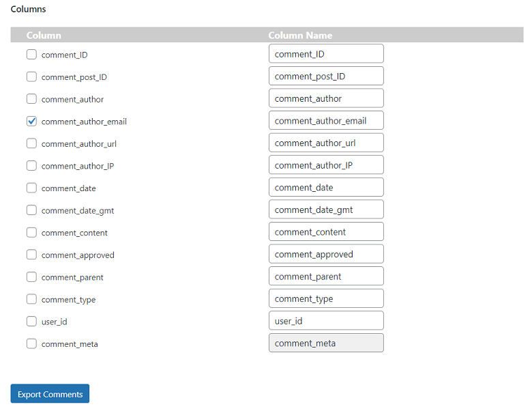Check the user_id checkbox
532x411 pixels.
(31, 322)
